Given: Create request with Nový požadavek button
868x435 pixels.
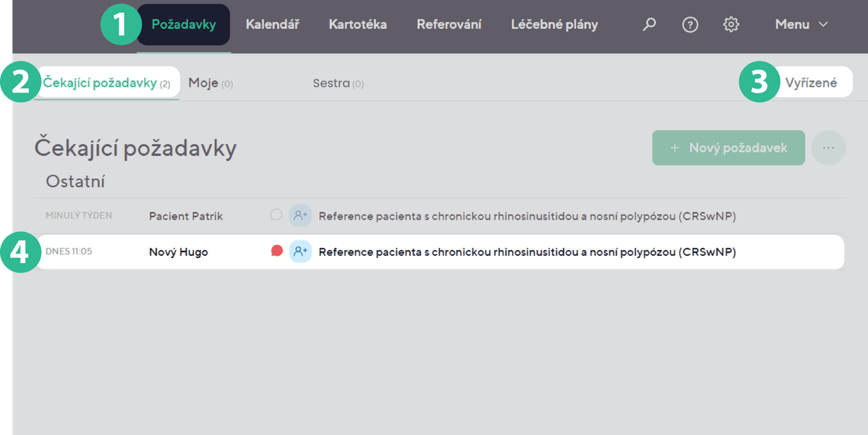Looking at the screenshot, I should coord(728,147).
